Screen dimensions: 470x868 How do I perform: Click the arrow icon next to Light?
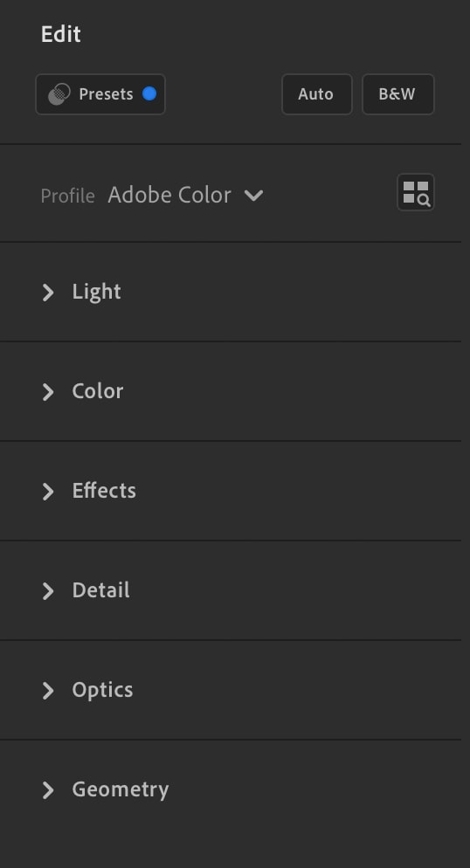[x=48, y=293]
